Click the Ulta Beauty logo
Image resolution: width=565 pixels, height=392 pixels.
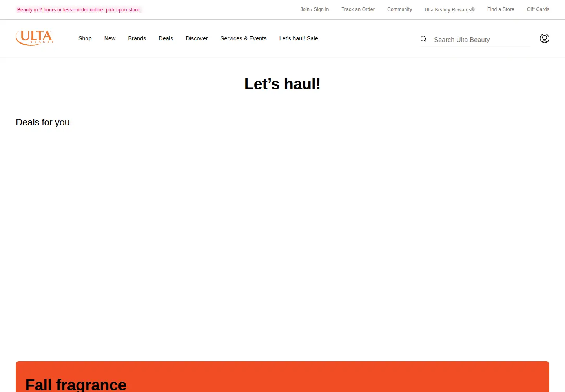point(35,38)
